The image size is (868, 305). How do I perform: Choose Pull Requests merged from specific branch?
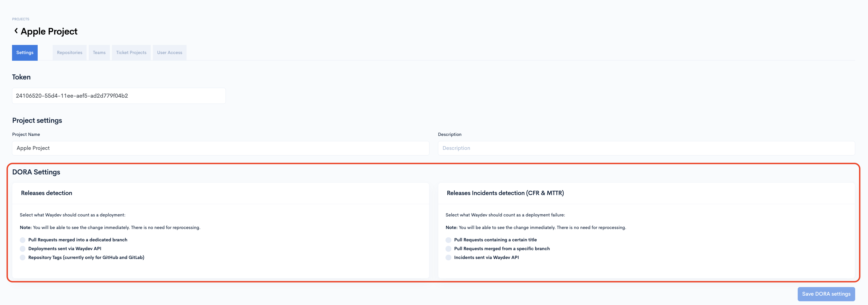[448, 249]
